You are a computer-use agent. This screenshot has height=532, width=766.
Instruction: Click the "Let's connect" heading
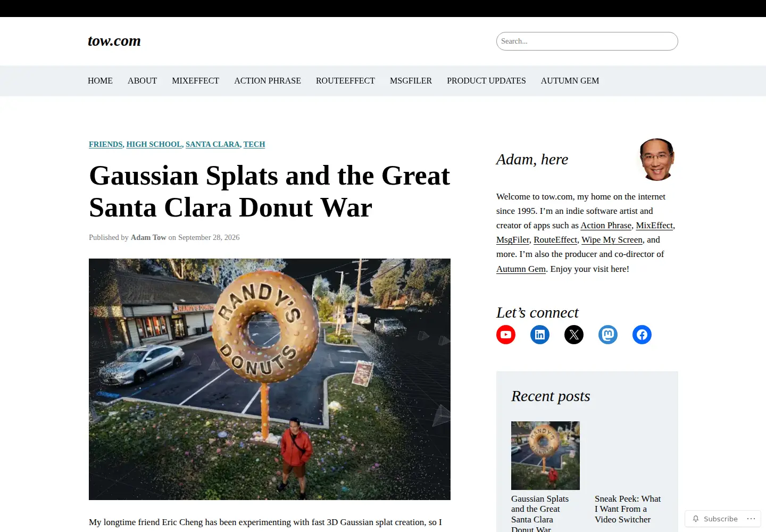(x=537, y=313)
